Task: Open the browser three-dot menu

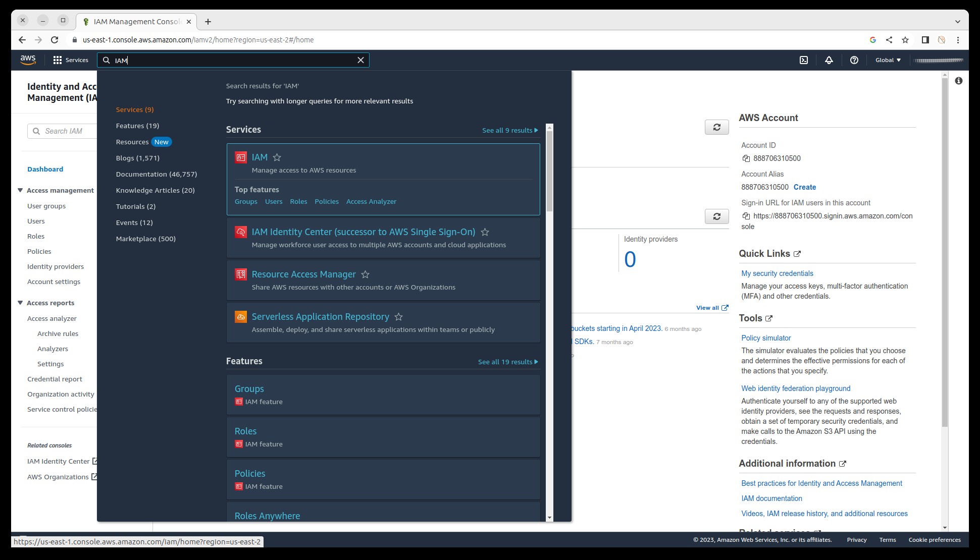Action: (x=958, y=40)
